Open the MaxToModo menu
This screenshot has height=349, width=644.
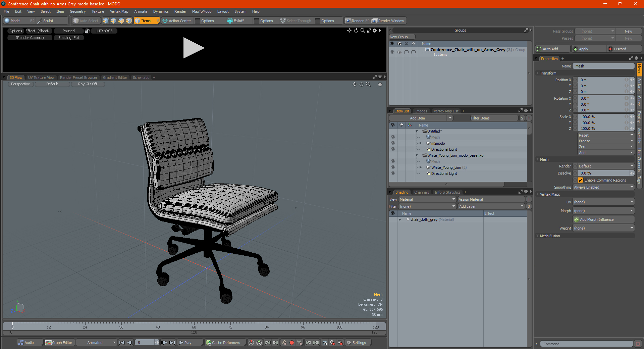[202, 11]
